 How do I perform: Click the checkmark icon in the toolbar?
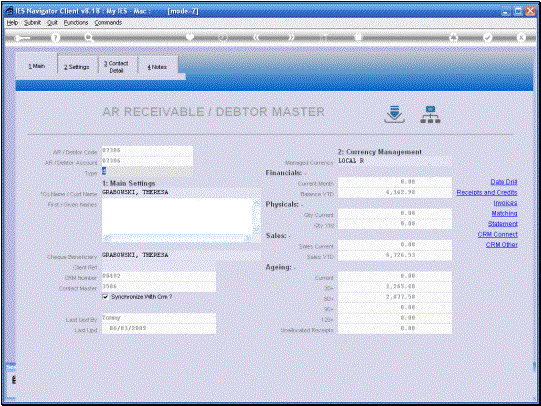(x=487, y=37)
